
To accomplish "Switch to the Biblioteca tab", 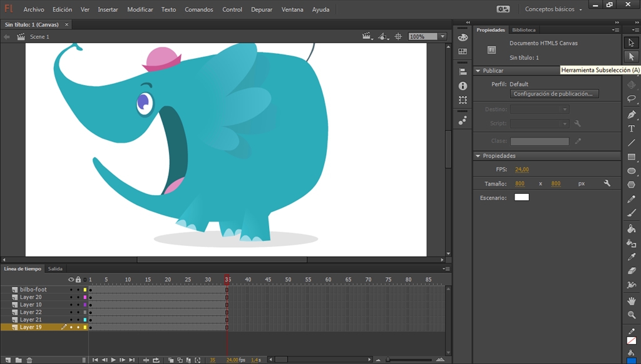I will click(524, 30).
